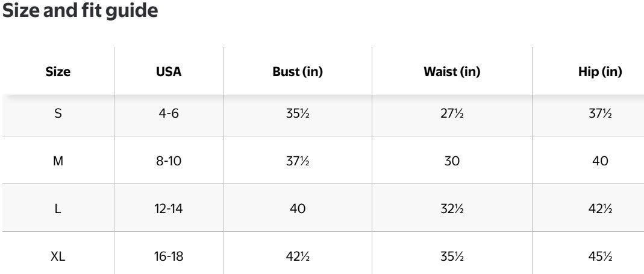644x274 pixels.
Task: Select the 45½ hip measurement cell
Action: (x=600, y=256)
